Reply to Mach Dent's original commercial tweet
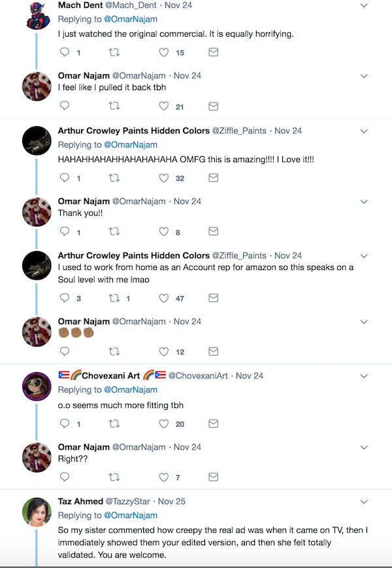 [x=65, y=52]
